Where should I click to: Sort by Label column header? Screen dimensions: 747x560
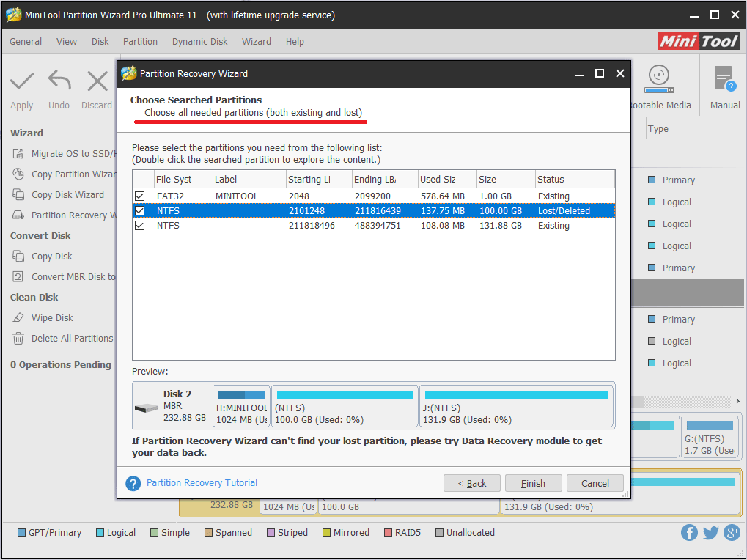[249, 179]
